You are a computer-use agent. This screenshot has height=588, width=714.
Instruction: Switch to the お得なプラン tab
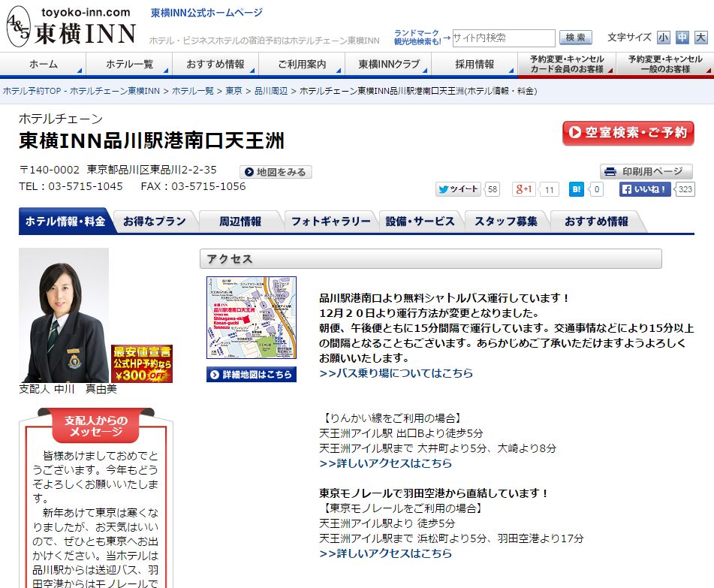tap(155, 222)
